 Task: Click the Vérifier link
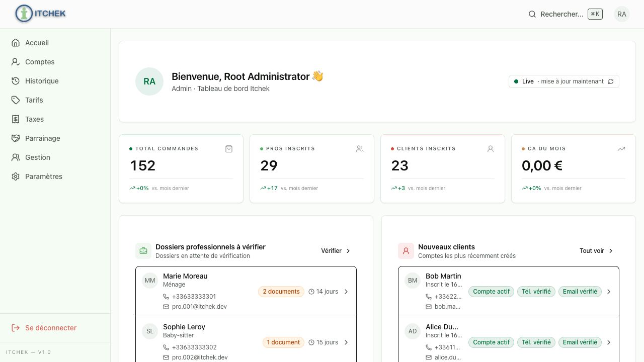pyautogui.click(x=336, y=251)
